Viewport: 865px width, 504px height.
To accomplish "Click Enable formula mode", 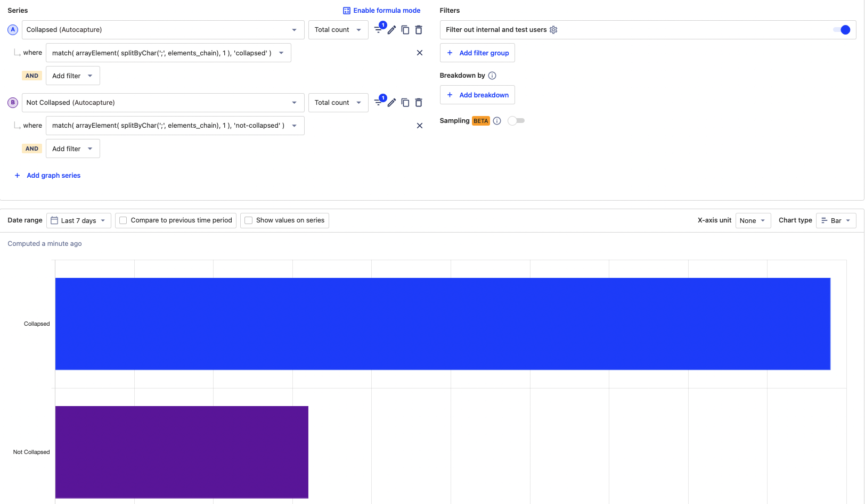I will point(381,11).
